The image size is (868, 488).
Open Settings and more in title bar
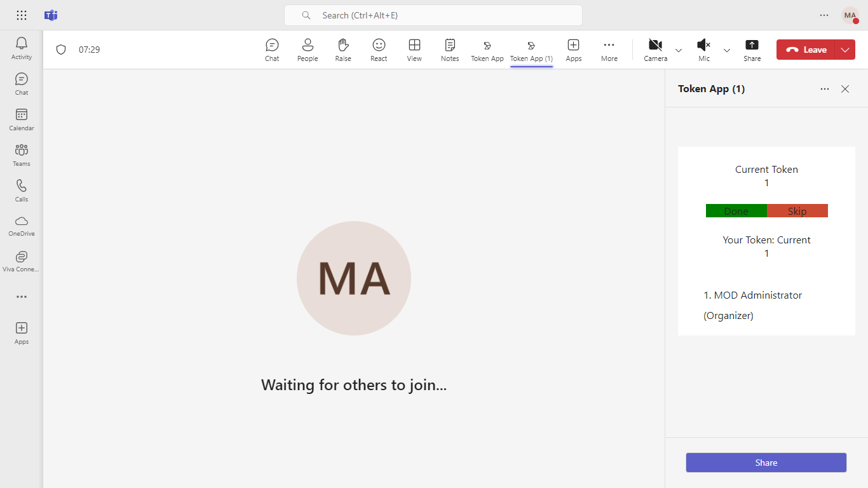[824, 15]
